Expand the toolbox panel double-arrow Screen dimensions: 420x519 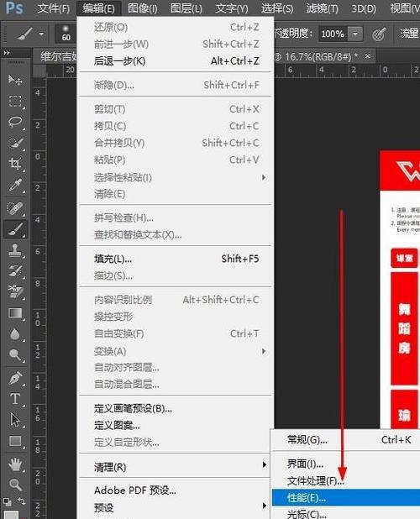tap(6, 53)
